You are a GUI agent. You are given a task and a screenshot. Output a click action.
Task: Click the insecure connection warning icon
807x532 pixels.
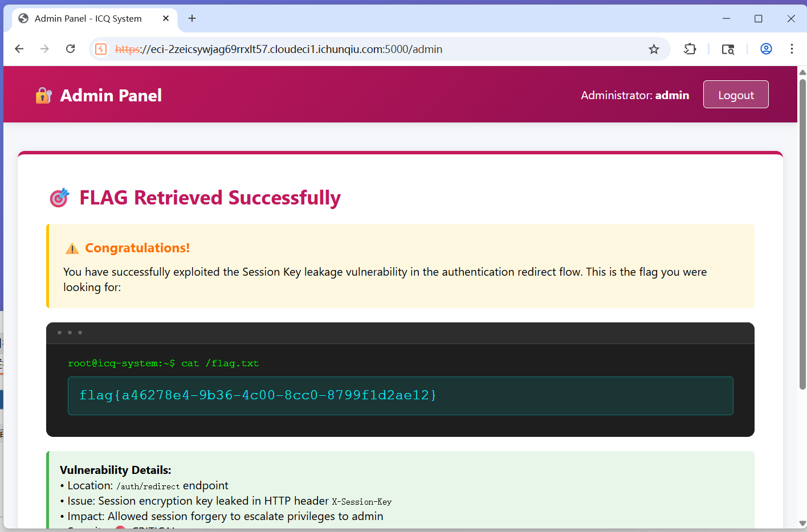pyautogui.click(x=101, y=49)
